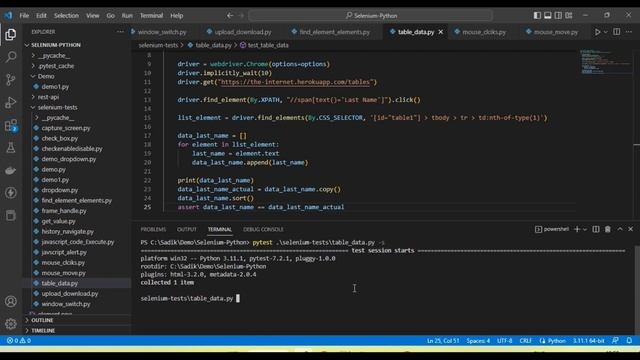Kill terminal with trash icon
The height and width of the screenshot is (360, 640).
(608, 229)
